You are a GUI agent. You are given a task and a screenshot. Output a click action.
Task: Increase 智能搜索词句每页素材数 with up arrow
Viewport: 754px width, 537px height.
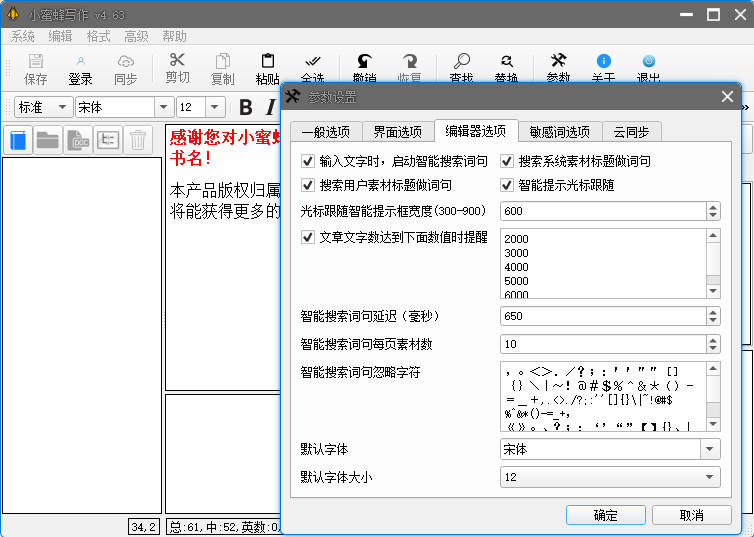pos(713,340)
